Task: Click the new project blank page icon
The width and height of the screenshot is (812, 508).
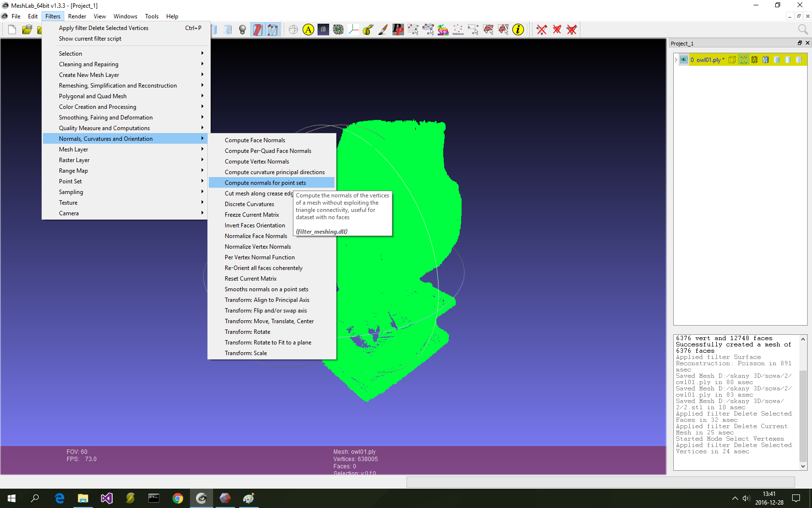Action: (x=12, y=30)
